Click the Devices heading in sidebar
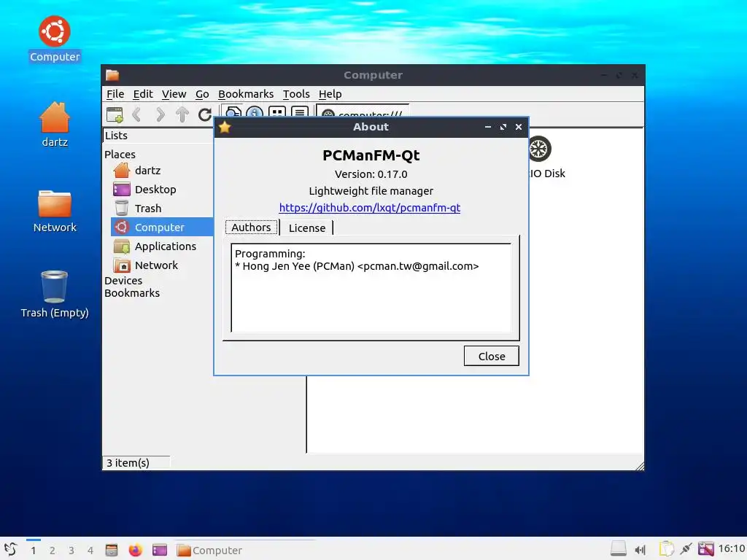The image size is (747, 560). click(x=123, y=281)
